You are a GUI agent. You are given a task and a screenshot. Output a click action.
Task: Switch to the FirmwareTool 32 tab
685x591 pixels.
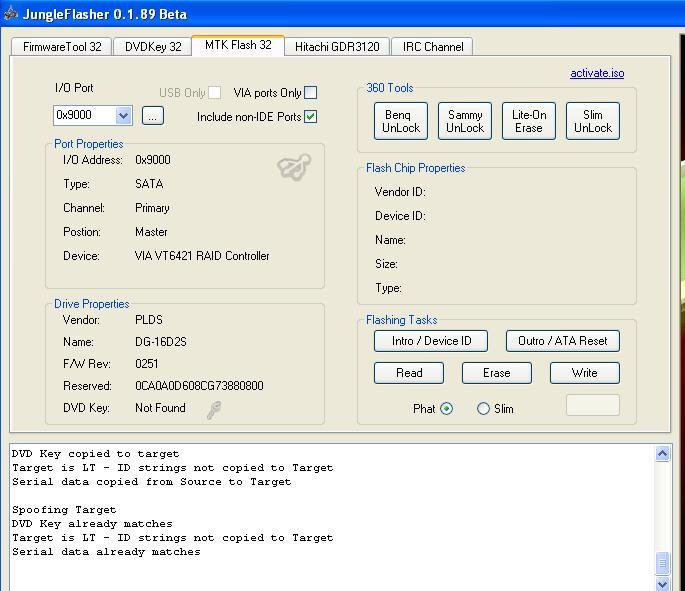[x=61, y=47]
